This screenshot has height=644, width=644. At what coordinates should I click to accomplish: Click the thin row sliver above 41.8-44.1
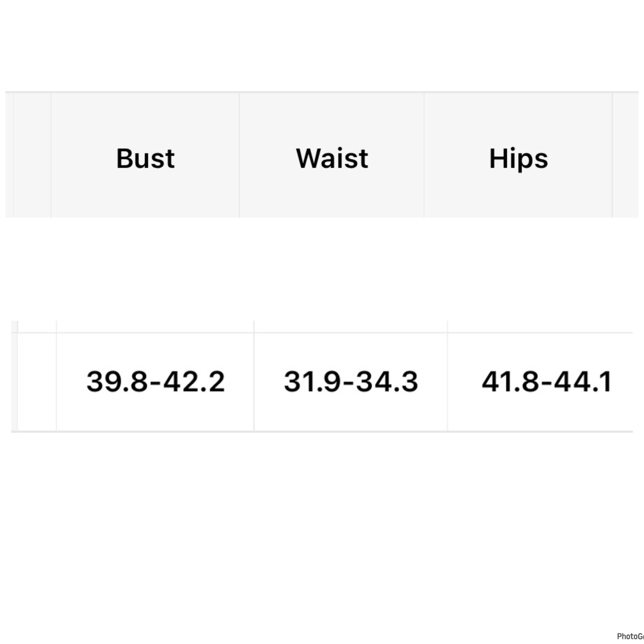click(x=540, y=327)
